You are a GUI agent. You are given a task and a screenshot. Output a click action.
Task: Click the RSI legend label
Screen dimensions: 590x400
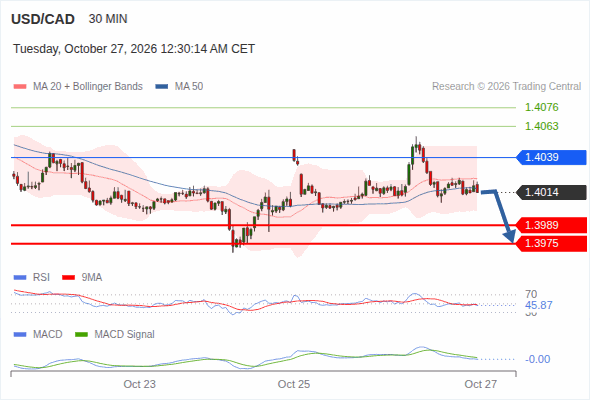tap(41, 278)
